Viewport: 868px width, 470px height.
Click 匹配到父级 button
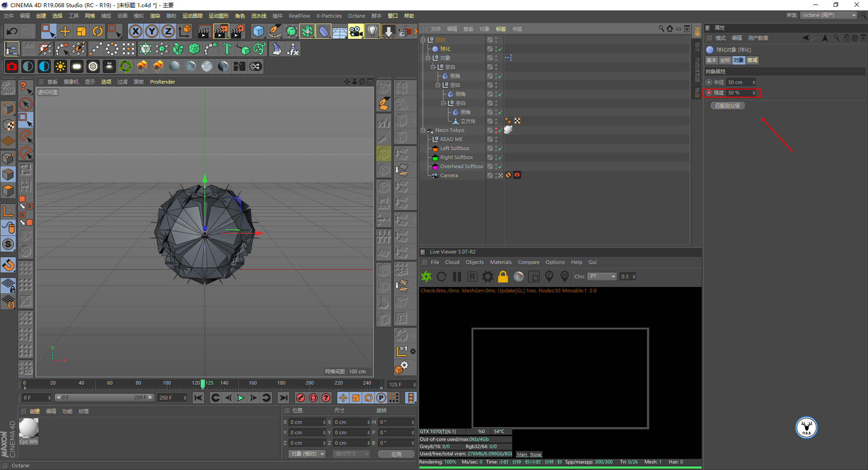pyautogui.click(x=728, y=106)
